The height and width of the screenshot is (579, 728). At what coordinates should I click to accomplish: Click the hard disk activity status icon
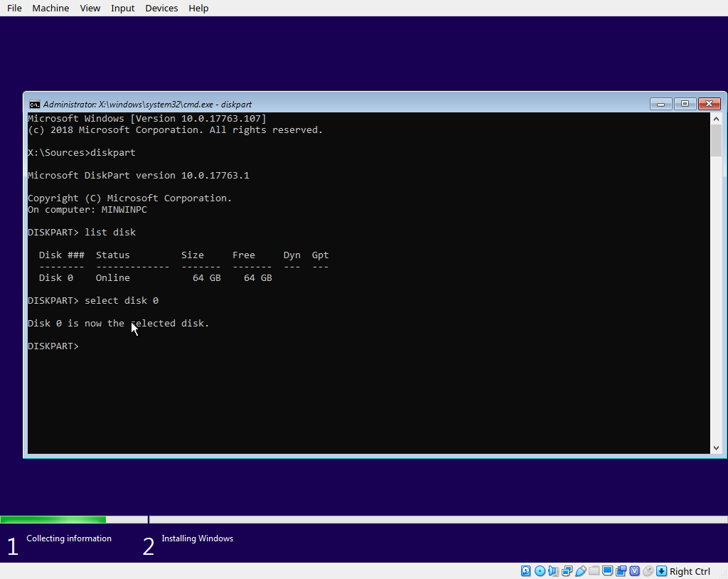526,571
